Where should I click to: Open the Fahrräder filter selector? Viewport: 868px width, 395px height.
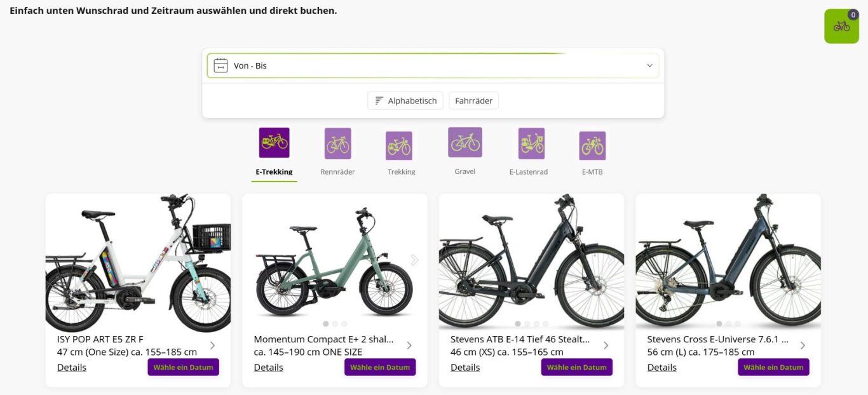tap(473, 100)
